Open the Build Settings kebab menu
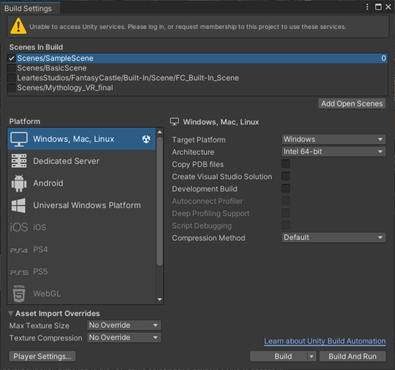This screenshot has height=370, width=395. (367, 7)
